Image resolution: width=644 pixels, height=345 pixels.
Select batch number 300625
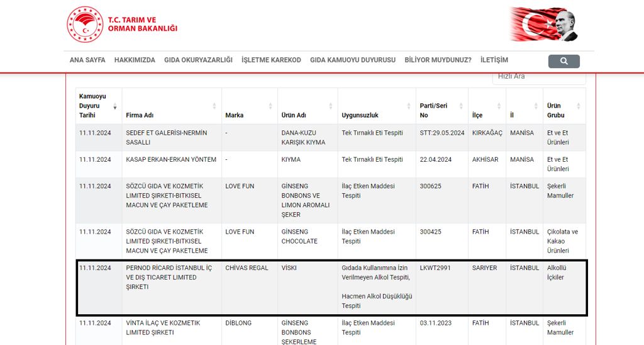point(430,186)
